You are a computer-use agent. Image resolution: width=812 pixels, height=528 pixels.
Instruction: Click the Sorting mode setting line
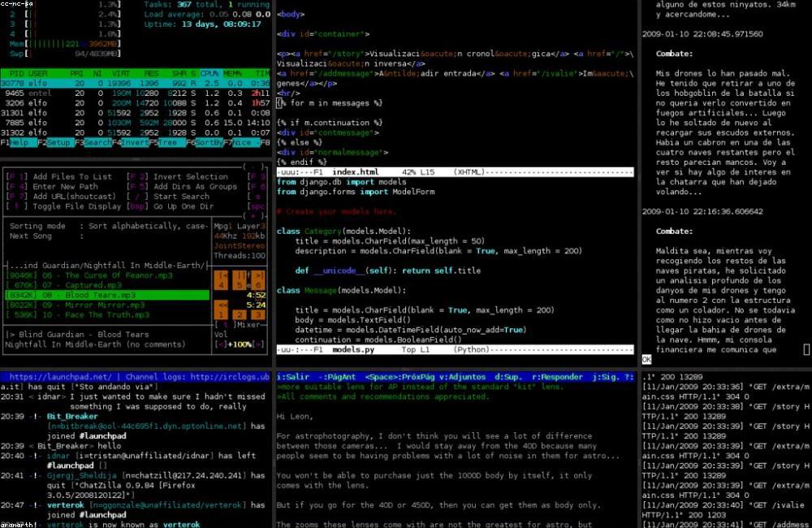(108, 226)
